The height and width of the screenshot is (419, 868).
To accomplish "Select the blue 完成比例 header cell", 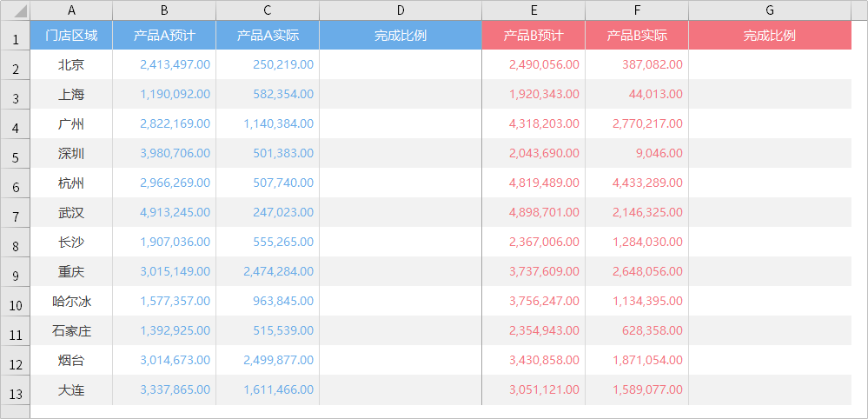I will (x=401, y=36).
